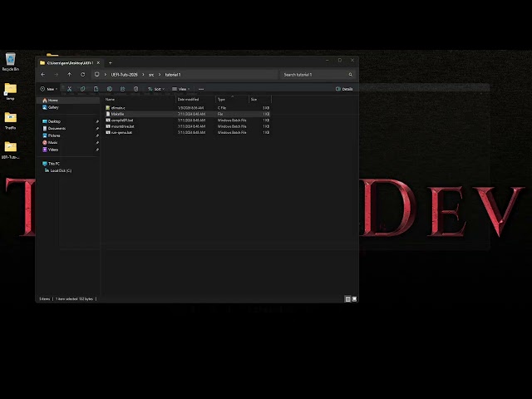Open the See more ellipsis menu
The width and height of the screenshot is (532, 399).
tap(201, 89)
